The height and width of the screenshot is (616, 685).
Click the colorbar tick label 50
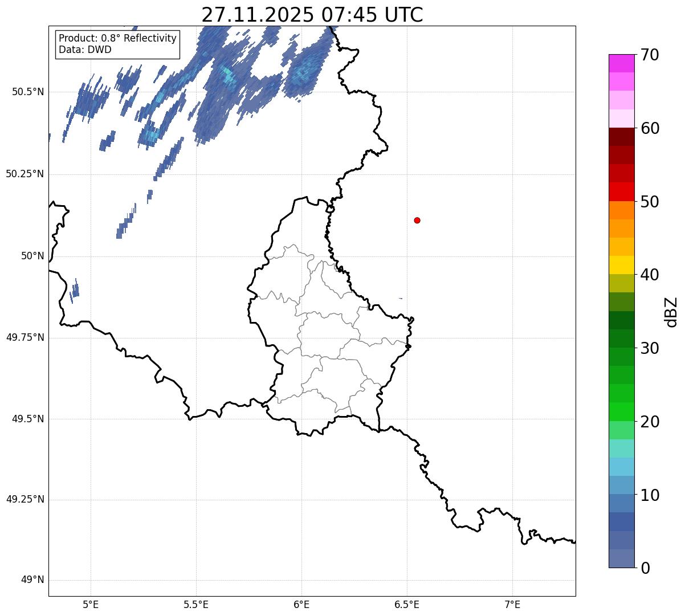coord(650,202)
